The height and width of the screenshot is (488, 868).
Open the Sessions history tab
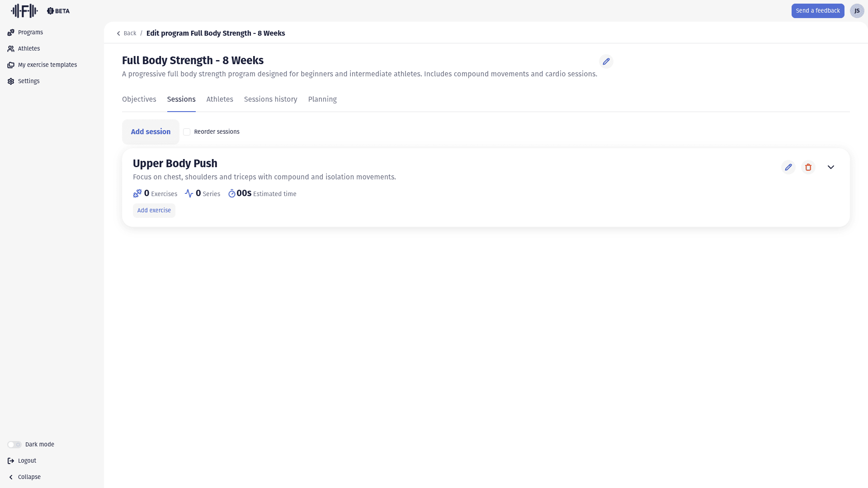click(x=270, y=99)
